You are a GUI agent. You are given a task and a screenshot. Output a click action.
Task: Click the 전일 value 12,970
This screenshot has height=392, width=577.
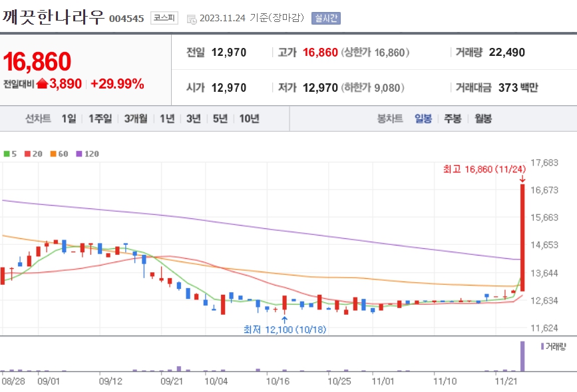(228, 53)
